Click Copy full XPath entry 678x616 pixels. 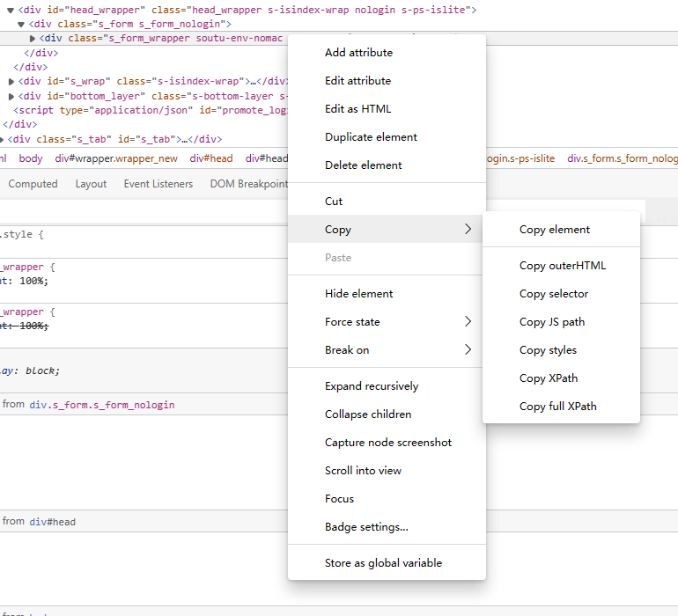point(557,407)
